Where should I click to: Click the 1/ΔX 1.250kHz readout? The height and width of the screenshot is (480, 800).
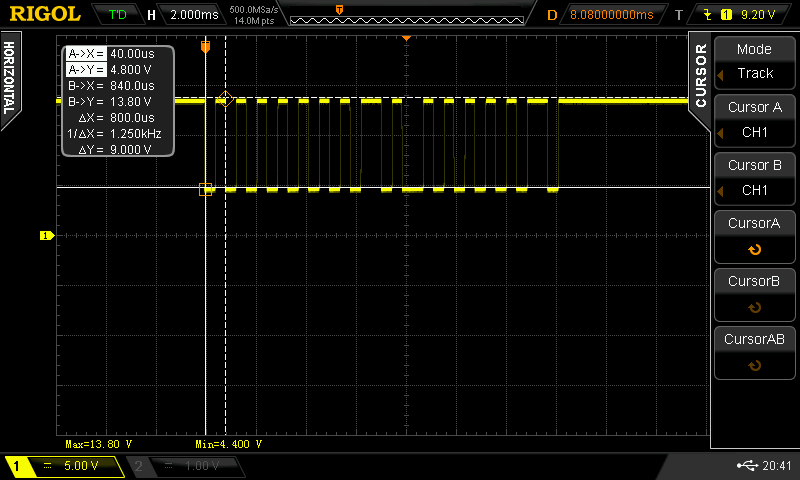pyautogui.click(x=114, y=134)
